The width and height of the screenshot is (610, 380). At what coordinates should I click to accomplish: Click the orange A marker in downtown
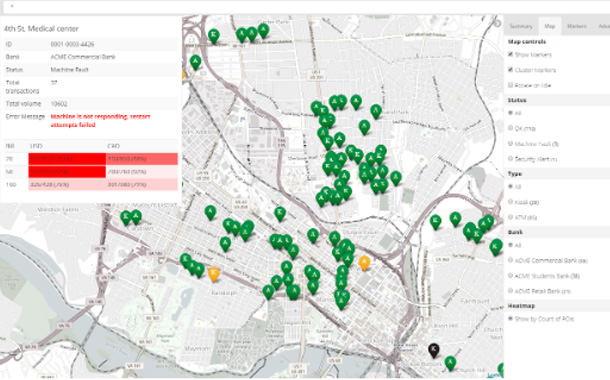pyautogui.click(x=364, y=263)
